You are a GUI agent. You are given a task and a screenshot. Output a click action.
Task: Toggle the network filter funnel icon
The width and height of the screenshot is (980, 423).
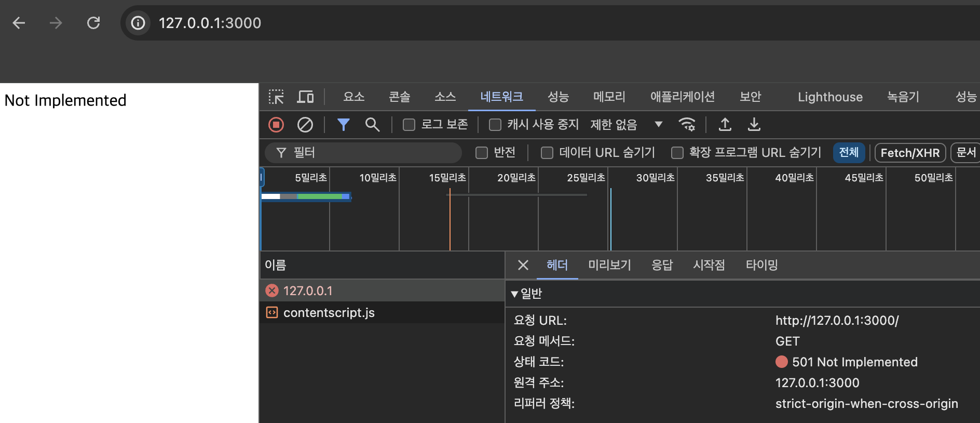tap(343, 125)
